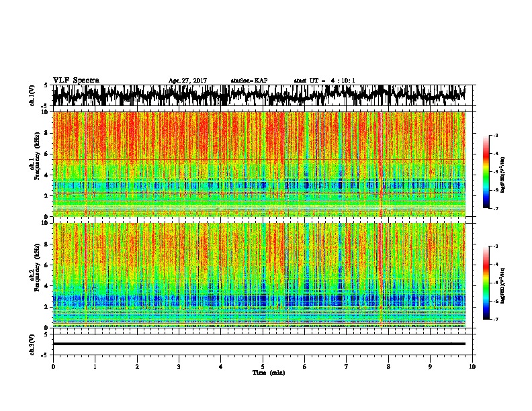Click the 'Time (min)' axis label
The width and height of the screenshot is (532, 411).
[269, 373]
